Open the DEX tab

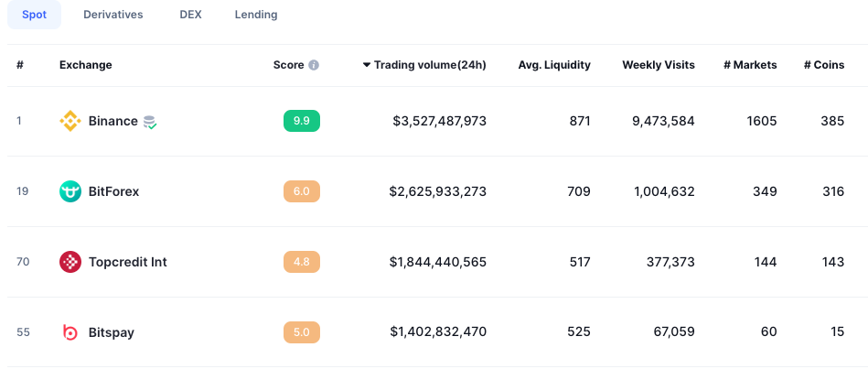(190, 15)
